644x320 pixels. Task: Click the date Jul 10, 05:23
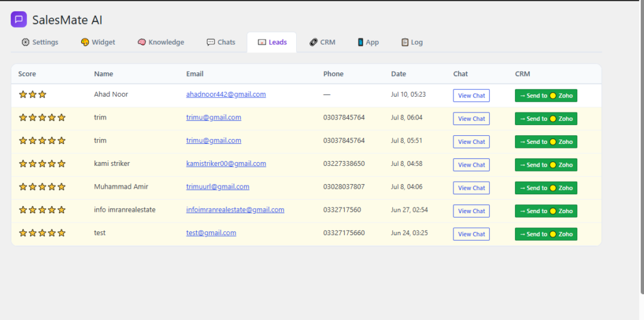point(408,94)
